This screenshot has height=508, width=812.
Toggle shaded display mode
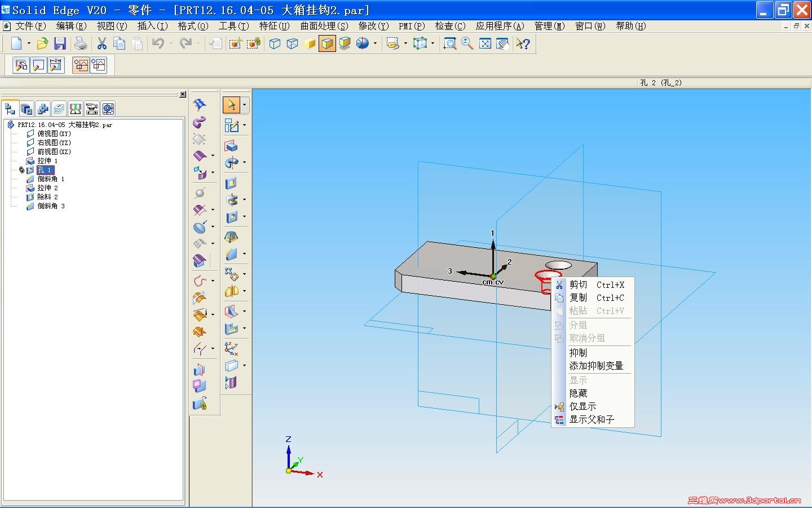click(310, 43)
